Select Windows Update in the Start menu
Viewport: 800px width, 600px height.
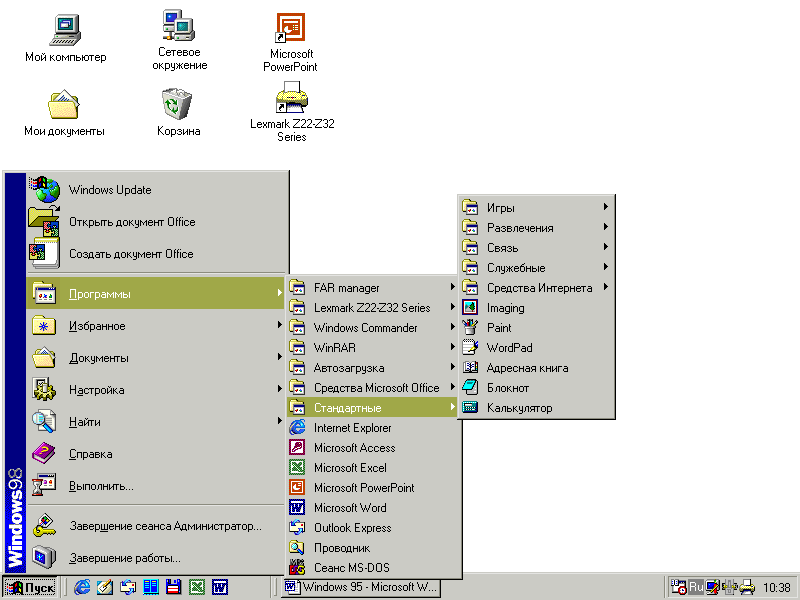click(157, 190)
